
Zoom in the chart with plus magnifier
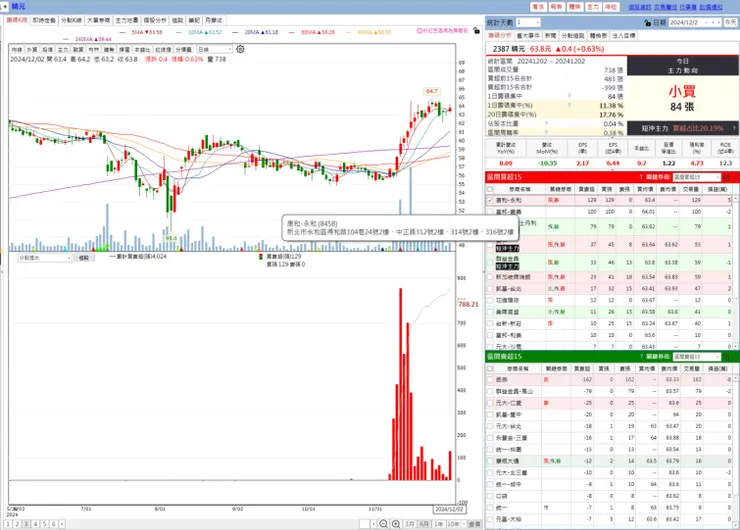[396, 524]
